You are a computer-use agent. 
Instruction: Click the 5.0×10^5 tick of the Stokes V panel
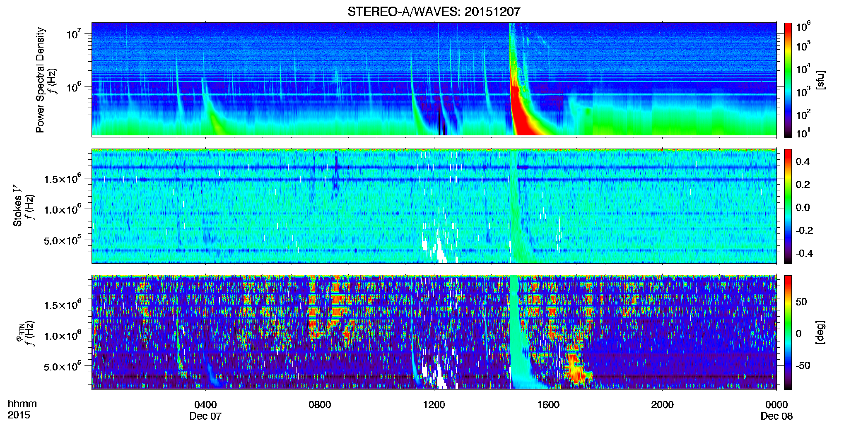pyautogui.click(x=63, y=240)
